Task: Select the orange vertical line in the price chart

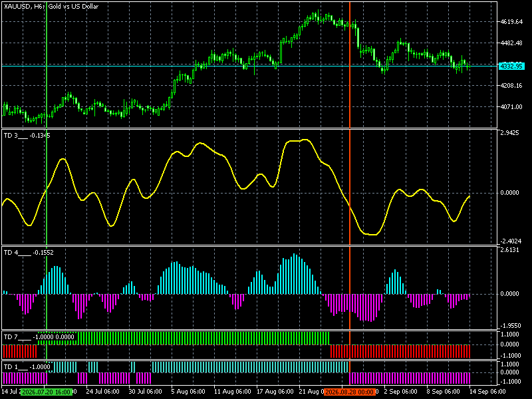Action: 350,65
